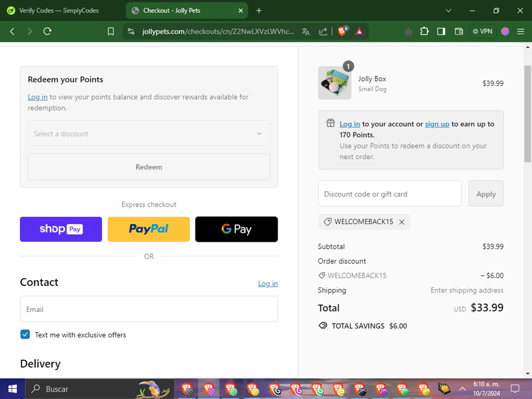Focus the Discount code or gift card field
532x399 pixels.
click(390, 194)
